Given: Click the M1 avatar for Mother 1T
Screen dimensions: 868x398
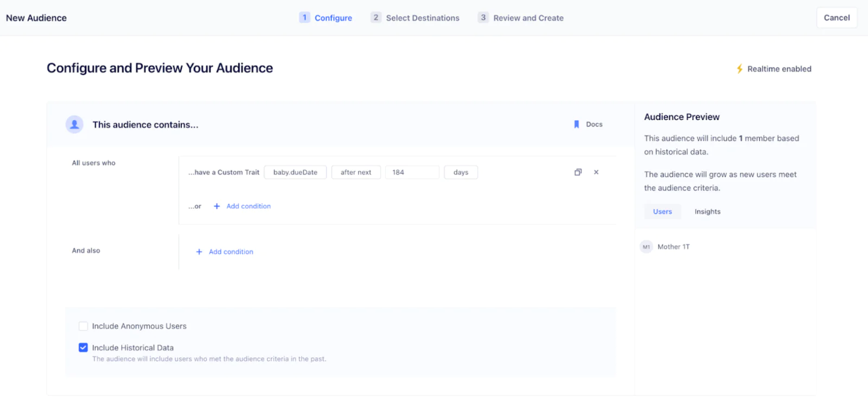Looking at the screenshot, I should (646, 247).
